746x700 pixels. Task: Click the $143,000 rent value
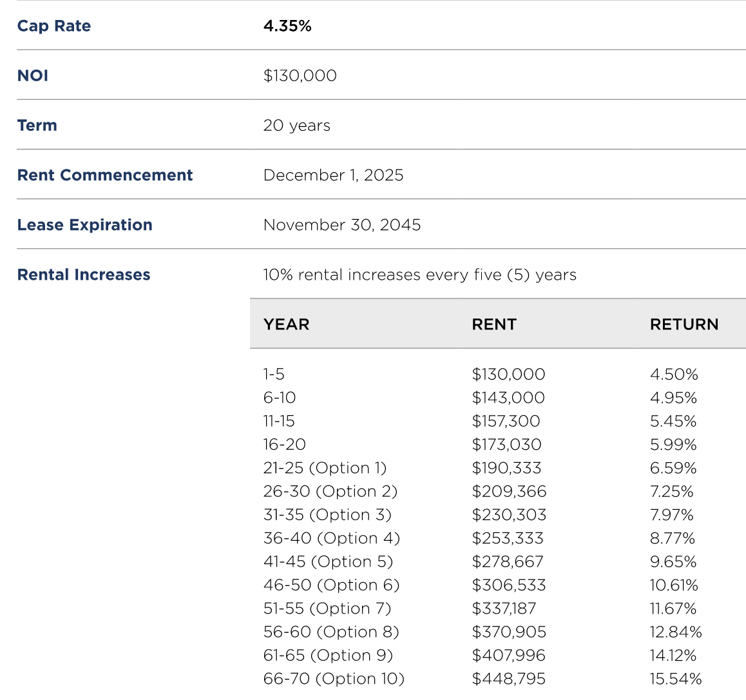[508, 397]
